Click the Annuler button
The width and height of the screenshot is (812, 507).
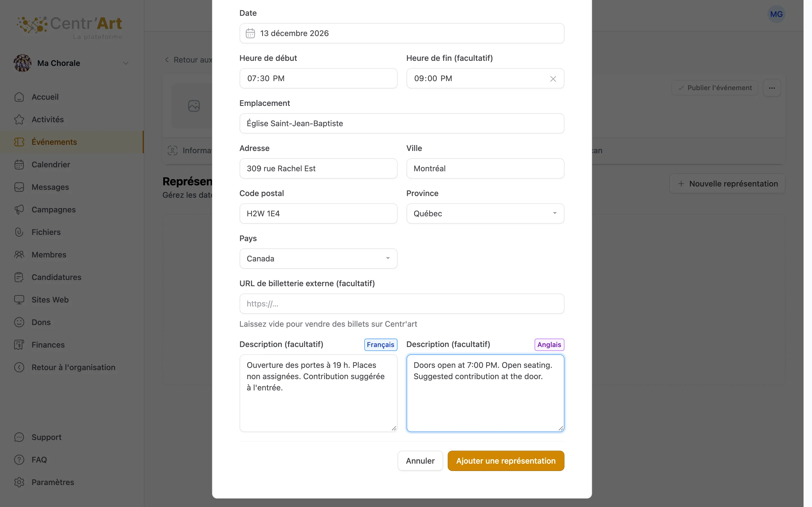(420, 461)
